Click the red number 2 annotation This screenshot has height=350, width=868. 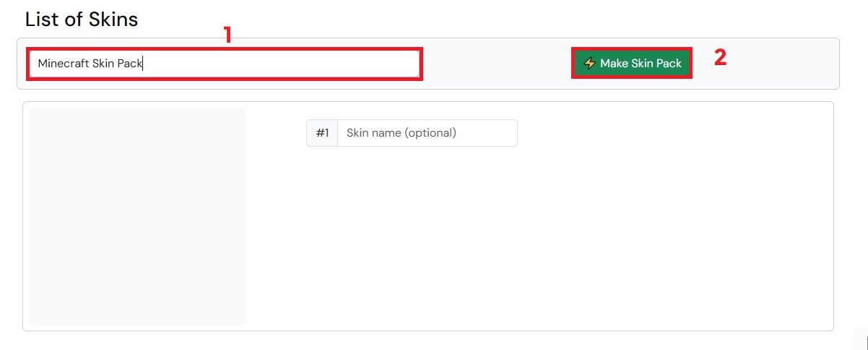720,58
